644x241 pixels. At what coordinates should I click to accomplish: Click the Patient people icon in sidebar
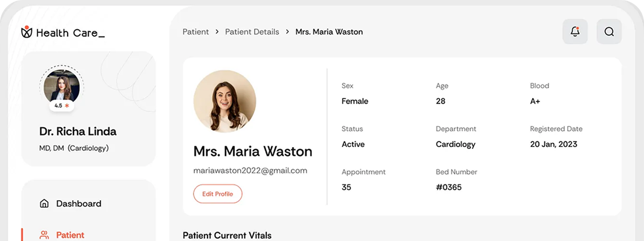44,235
